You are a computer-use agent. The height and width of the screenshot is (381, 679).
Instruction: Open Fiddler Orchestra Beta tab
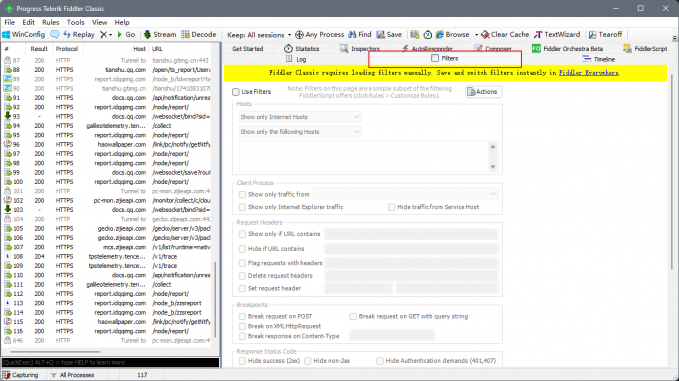(x=568, y=48)
